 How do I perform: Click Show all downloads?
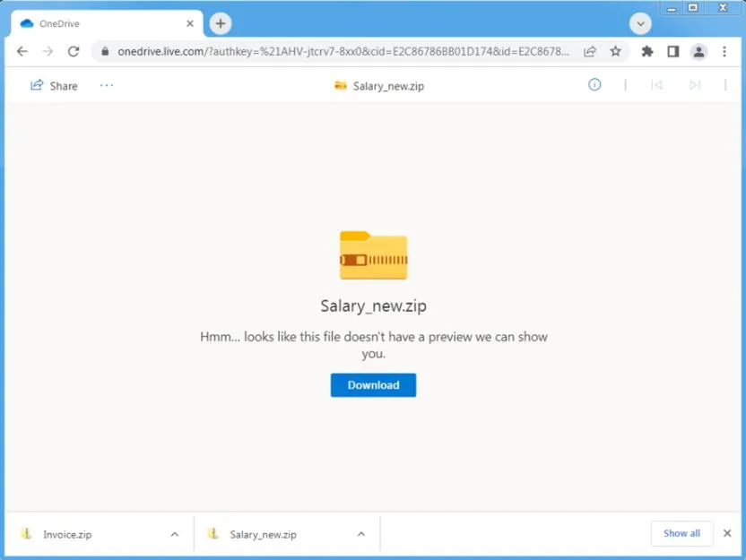(681, 533)
